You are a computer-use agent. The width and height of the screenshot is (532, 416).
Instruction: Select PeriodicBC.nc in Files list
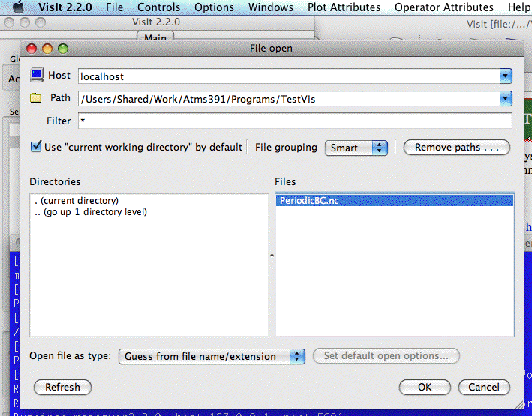pos(308,201)
